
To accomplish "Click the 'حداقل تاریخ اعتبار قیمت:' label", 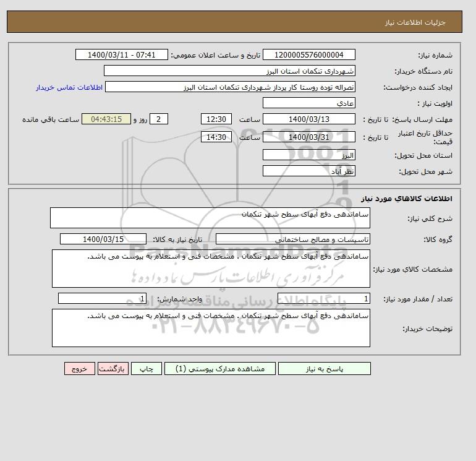I will pyautogui.click(x=425, y=137).
